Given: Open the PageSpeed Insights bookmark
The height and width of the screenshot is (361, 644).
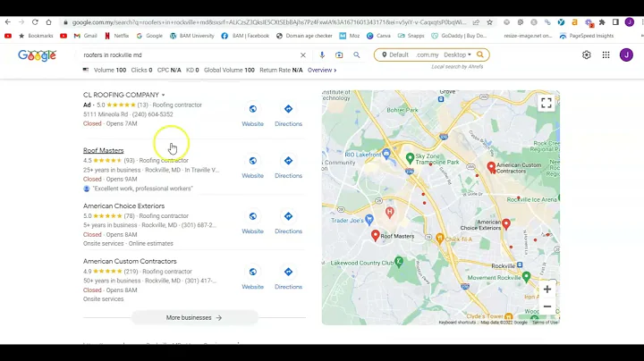Looking at the screenshot, I should coord(587,36).
